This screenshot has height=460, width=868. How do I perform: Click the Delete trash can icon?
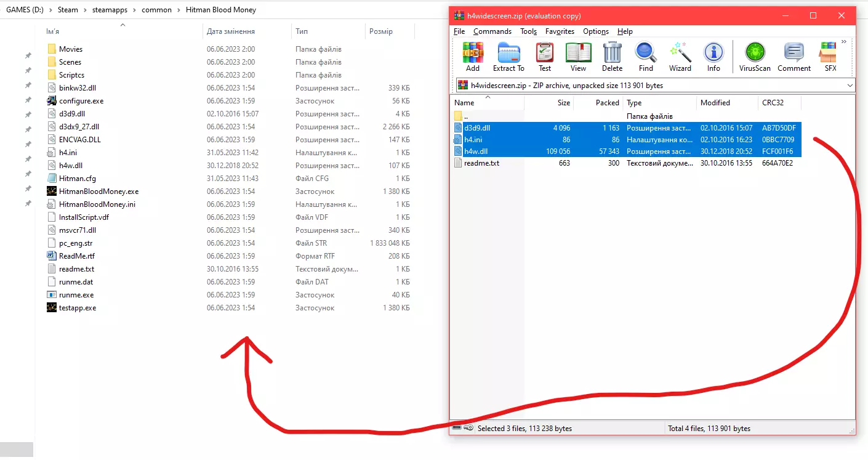pos(612,57)
